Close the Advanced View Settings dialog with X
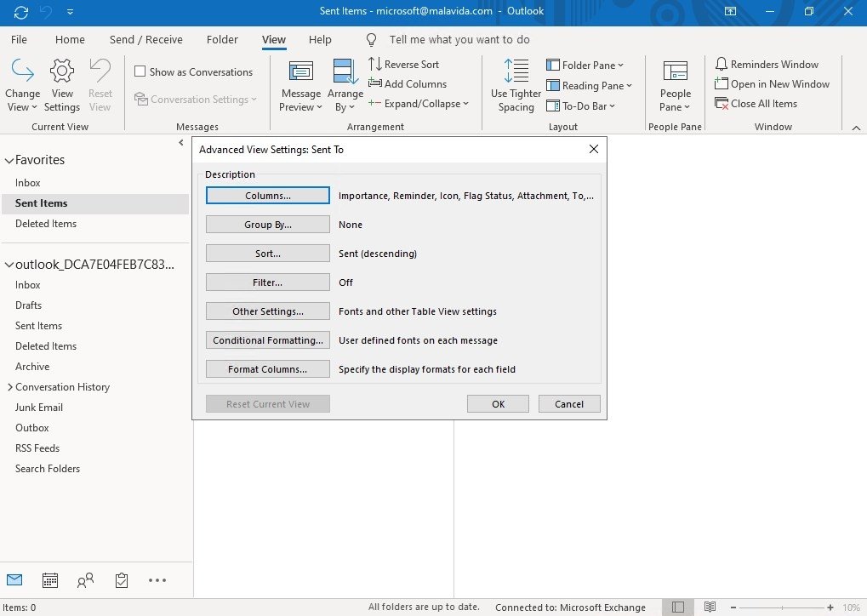Screen dimensions: 867x616 [x=593, y=149]
